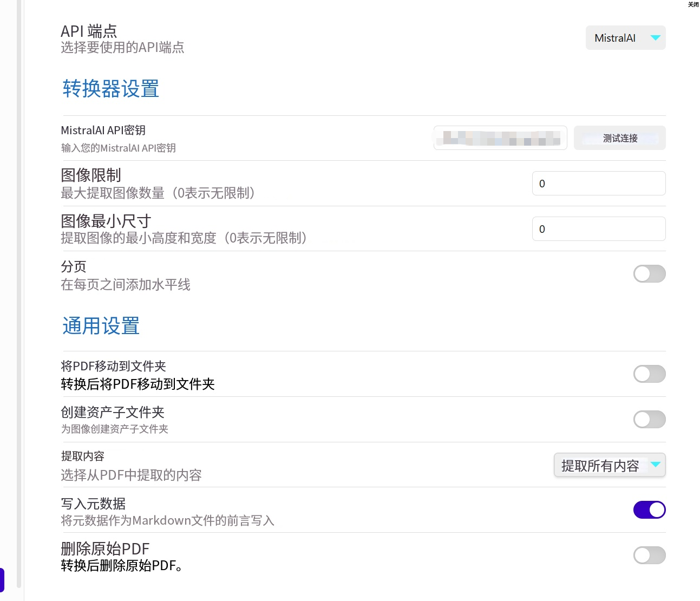The image size is (700, 601).
Task: Open the 提取所有内容 dropdown
Action: [x=610, y=465]
